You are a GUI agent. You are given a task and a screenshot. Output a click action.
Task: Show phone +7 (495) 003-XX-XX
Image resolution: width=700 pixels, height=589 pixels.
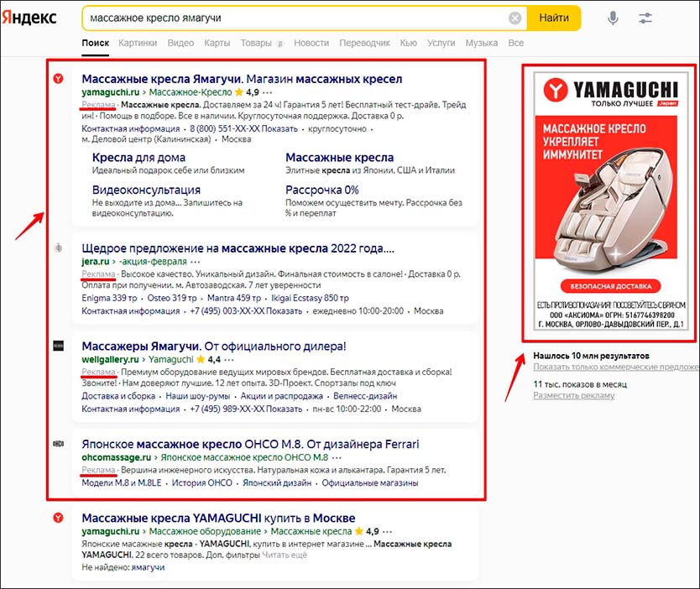click(246, 310)
